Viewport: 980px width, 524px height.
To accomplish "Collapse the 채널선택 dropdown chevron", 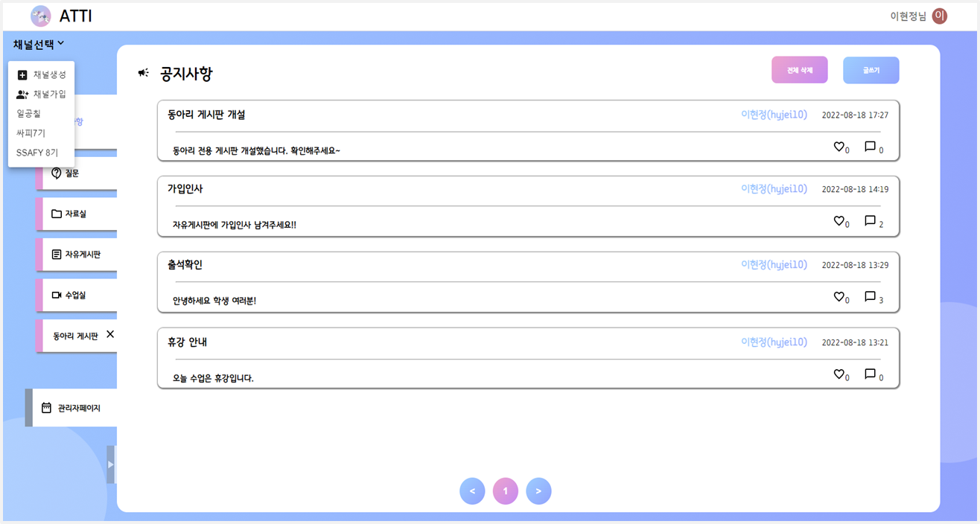I will (x=62, y=43).
